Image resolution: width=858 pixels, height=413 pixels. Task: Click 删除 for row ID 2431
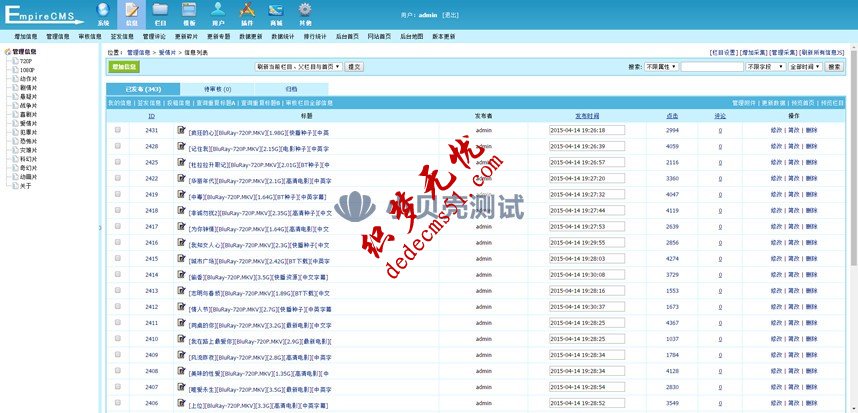click(811, 130)
